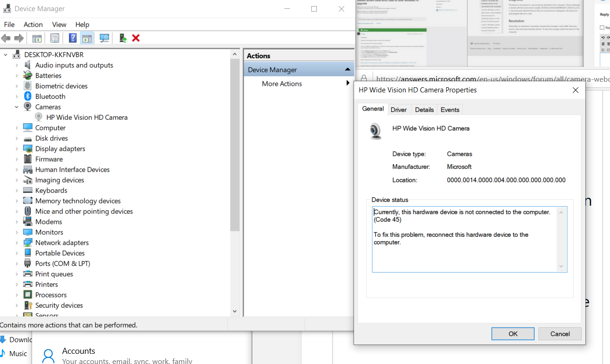Click the Help toolbar icon

click(x=73, y=38)
